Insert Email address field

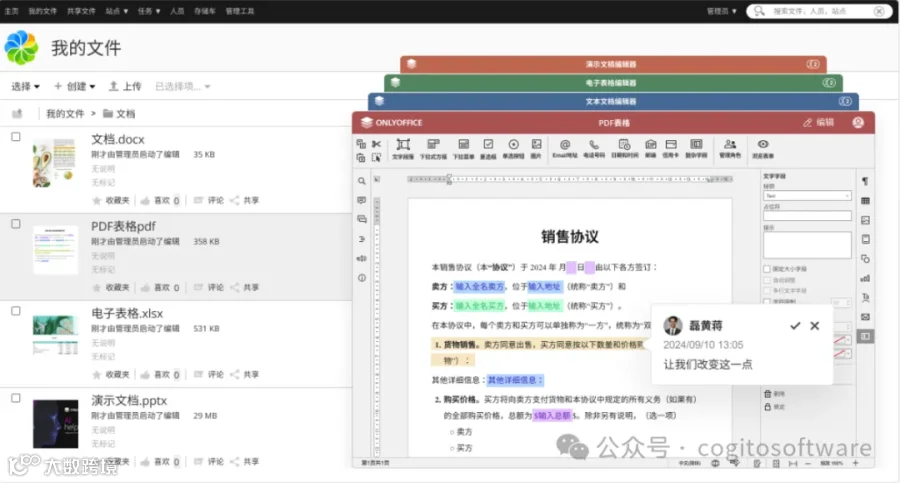click(x=565, y=149)
